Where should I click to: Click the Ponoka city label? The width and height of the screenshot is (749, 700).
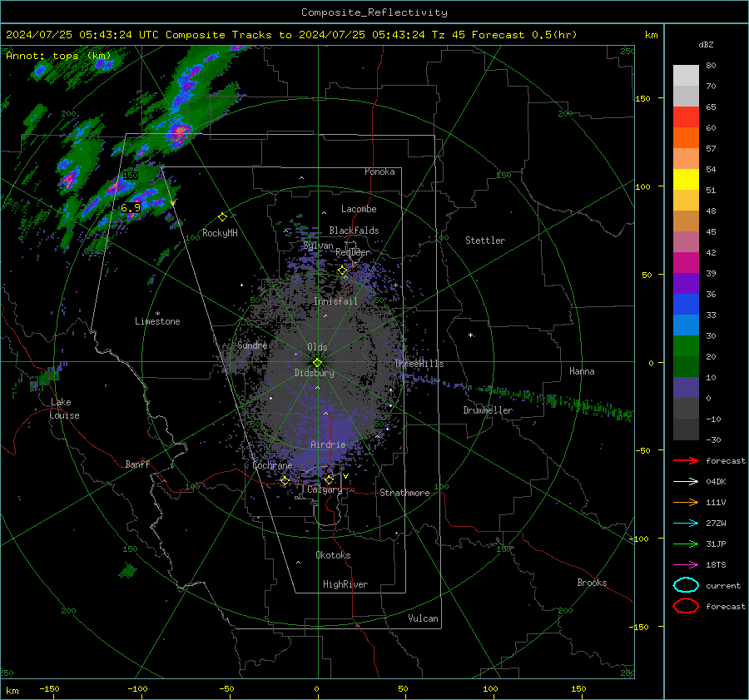click(379, 171)
